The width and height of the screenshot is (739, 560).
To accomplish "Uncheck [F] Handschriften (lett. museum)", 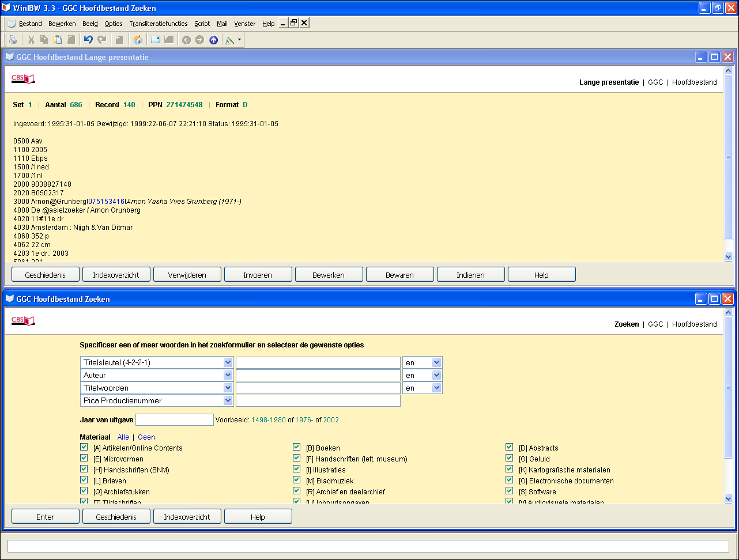I will 297,458.
